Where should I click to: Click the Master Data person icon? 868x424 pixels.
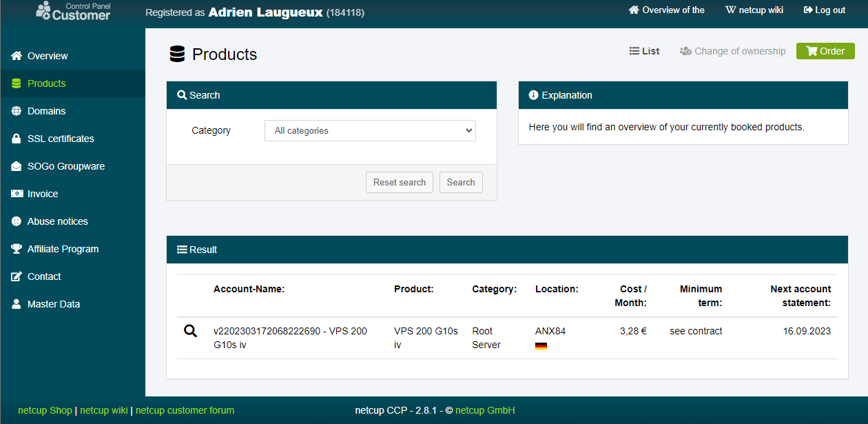pos(17,304)
